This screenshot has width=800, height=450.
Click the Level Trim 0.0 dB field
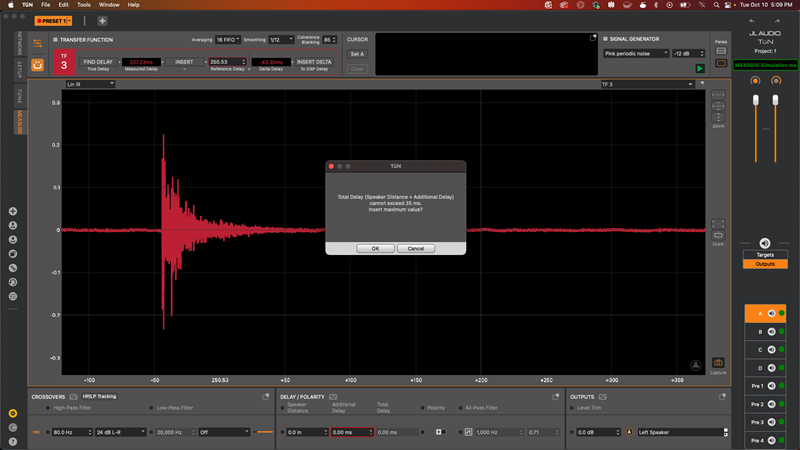click(597, 432)
